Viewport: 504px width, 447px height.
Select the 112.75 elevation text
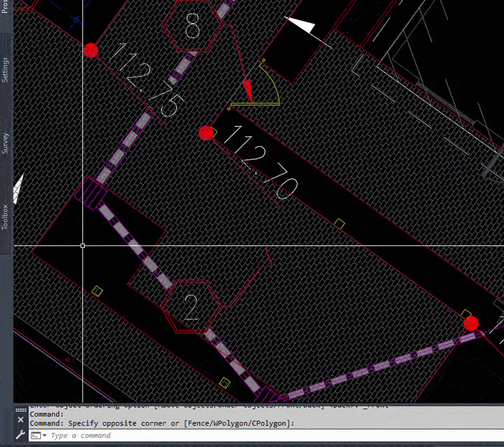coord(147,80)
